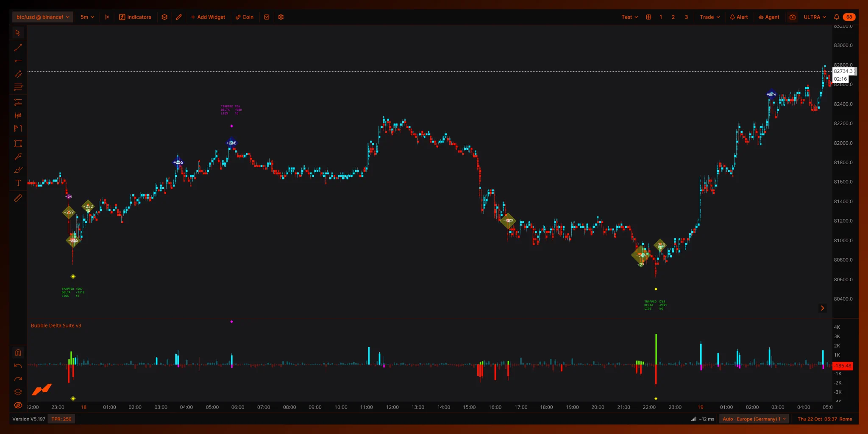Select the cursor pointer tool
Viewport: 868px width, 434px height.
18,33
